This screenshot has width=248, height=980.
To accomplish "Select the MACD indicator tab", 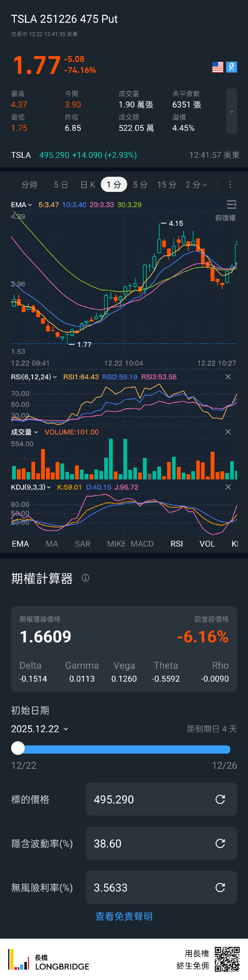I will point(142,544).
